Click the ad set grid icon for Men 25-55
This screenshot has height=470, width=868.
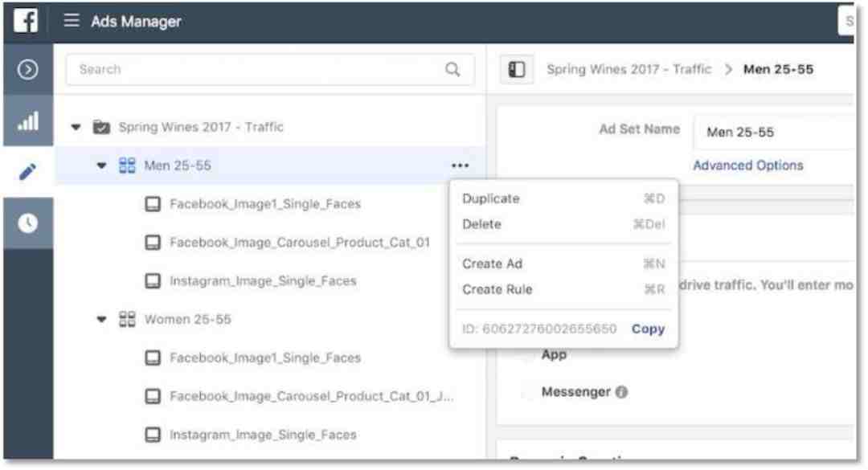(127, 165)
